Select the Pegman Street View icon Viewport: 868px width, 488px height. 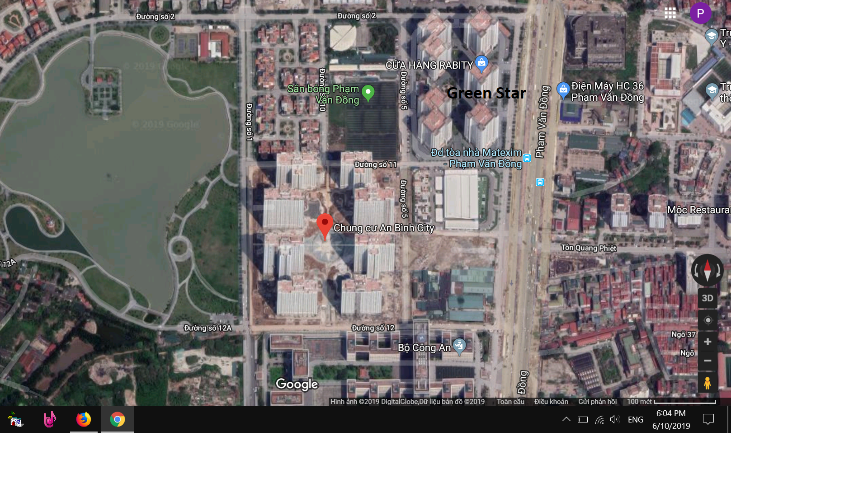pos(708,383)
